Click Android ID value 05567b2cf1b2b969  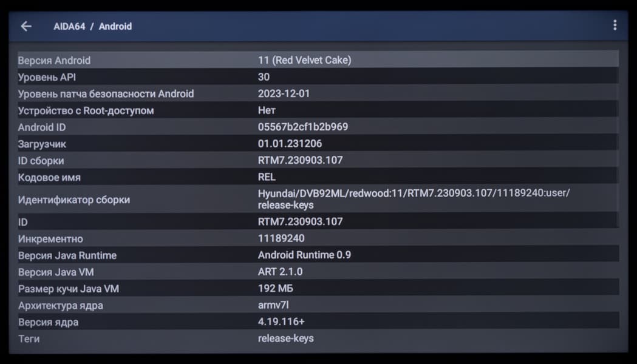(302, 127)
